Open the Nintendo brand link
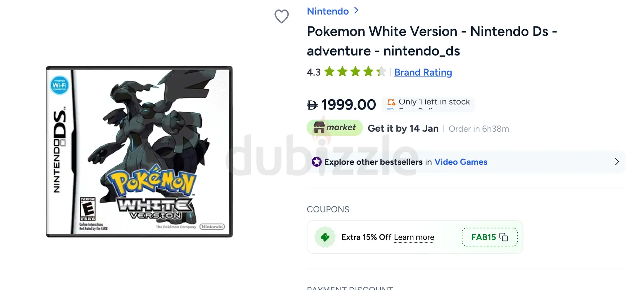Viewport: 644px width, 290px height. (x=328, y=11)
